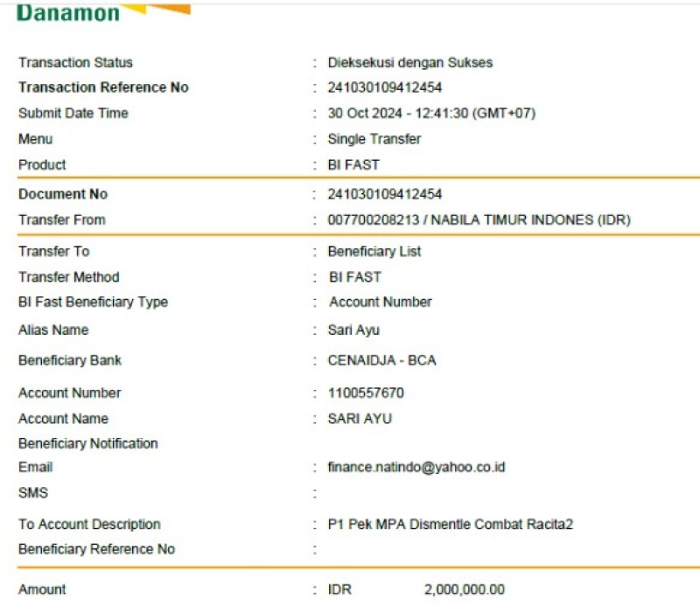700x606 pixels.
Task: Select the Transfer Method value 'BI FAST'
Action: (x=355, y=277)
